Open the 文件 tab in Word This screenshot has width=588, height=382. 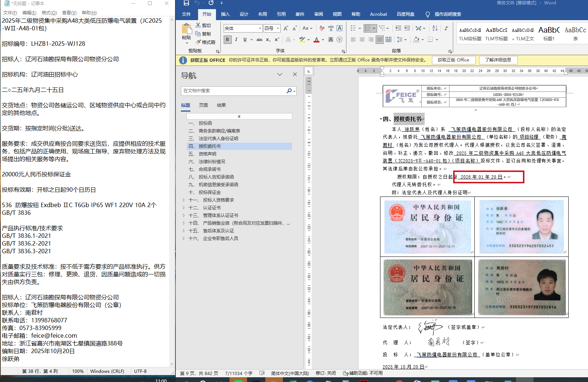pyautogui.click(x=186, y=14)
